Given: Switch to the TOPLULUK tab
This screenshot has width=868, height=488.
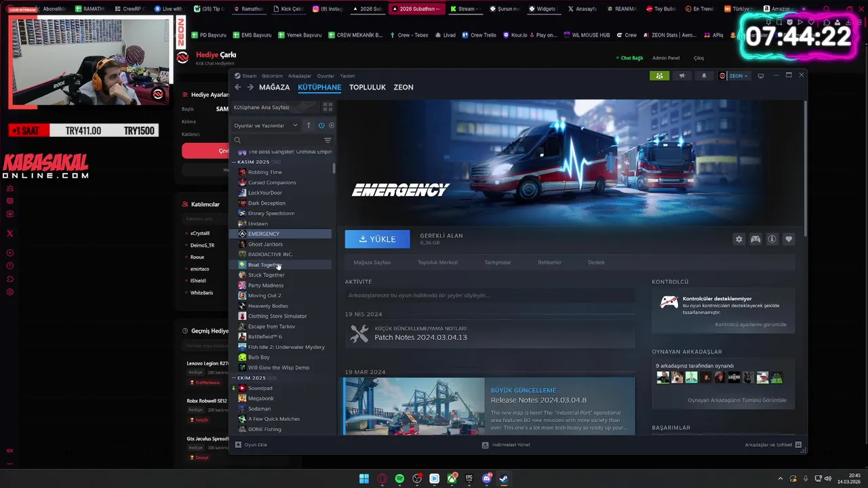Looking at the screenshot, I should [368, 87].
